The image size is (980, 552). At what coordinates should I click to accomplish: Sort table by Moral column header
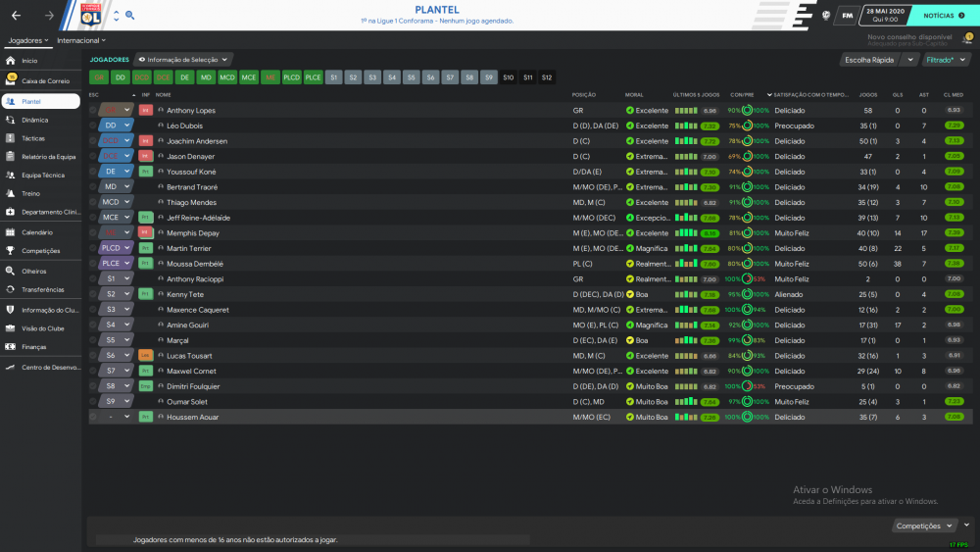pos(634,95)
